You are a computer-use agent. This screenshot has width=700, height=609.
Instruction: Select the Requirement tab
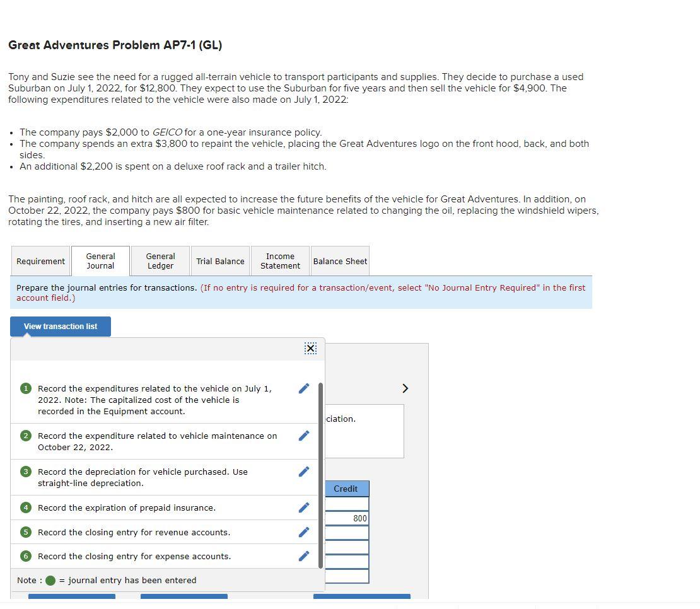click(x=40, y=260)
